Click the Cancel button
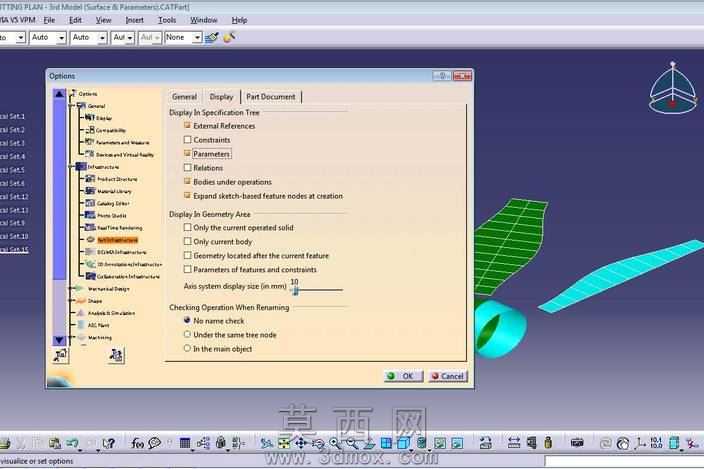The image size is (704, 469). point(448,376)
